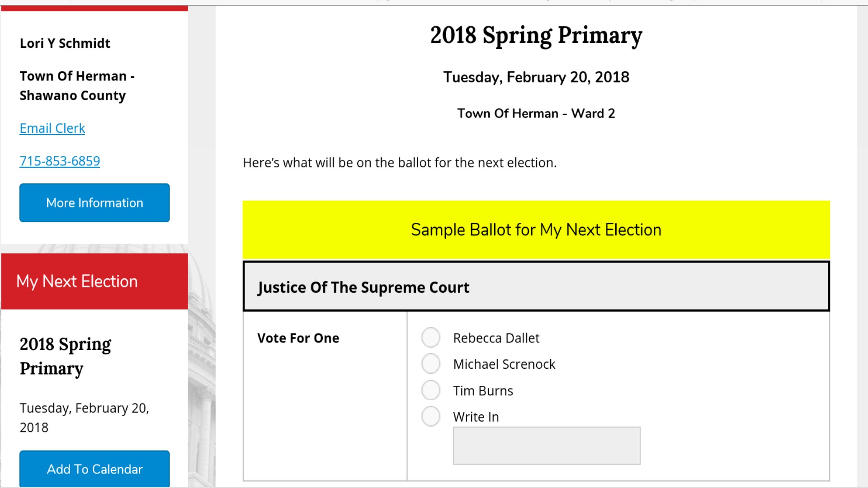This screenshot has width=868, height=488.
Task: Click the Vote For One label
Action: [x=298, y=338]
